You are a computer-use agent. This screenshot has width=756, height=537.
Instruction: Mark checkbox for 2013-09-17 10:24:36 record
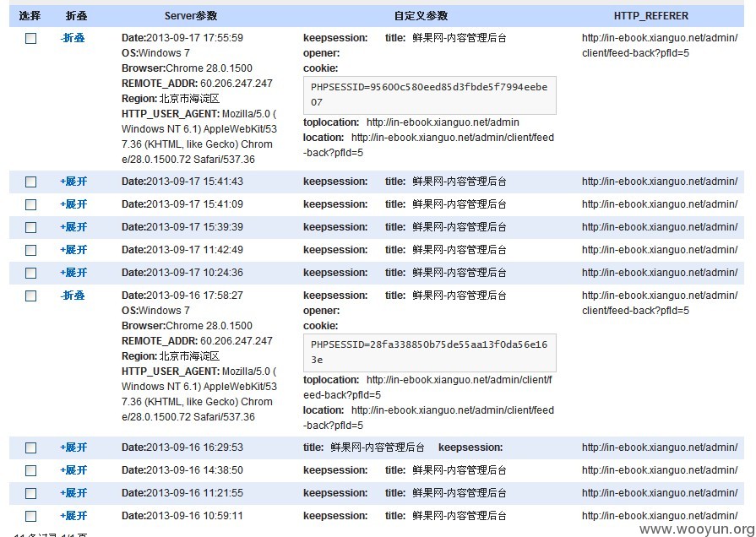[30, 273]
